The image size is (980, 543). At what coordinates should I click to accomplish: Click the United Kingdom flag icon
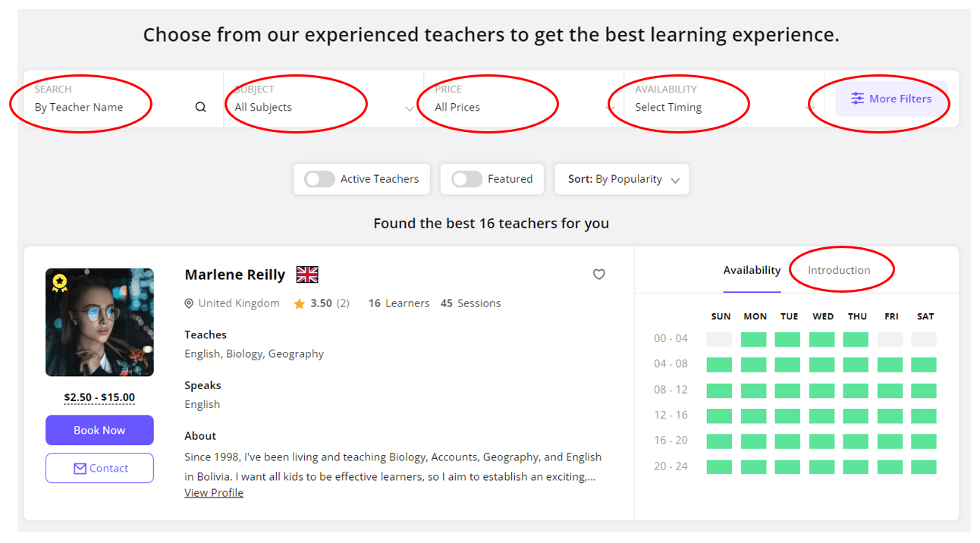pyautogui.click(x=307, y=275)
